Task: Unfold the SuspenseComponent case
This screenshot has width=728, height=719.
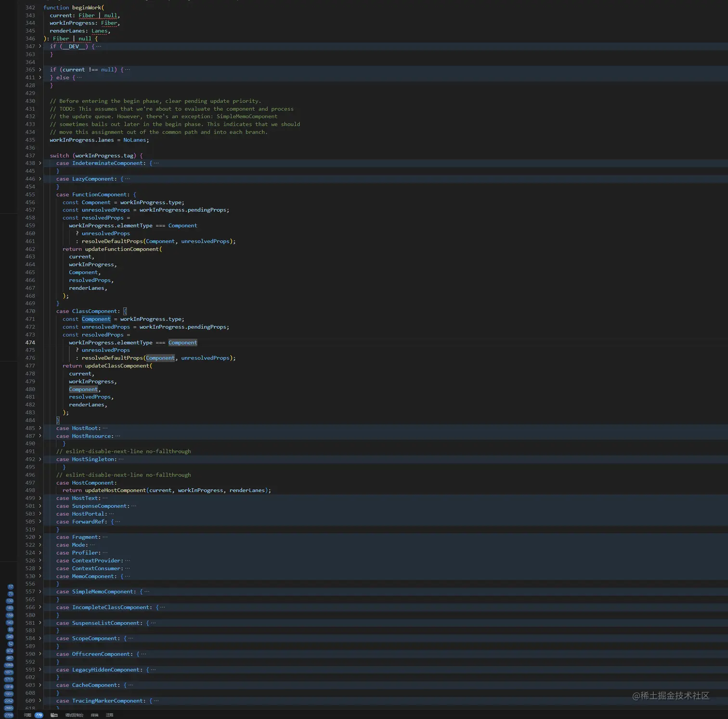Action: pyautogui.click(x=40, y=506)
